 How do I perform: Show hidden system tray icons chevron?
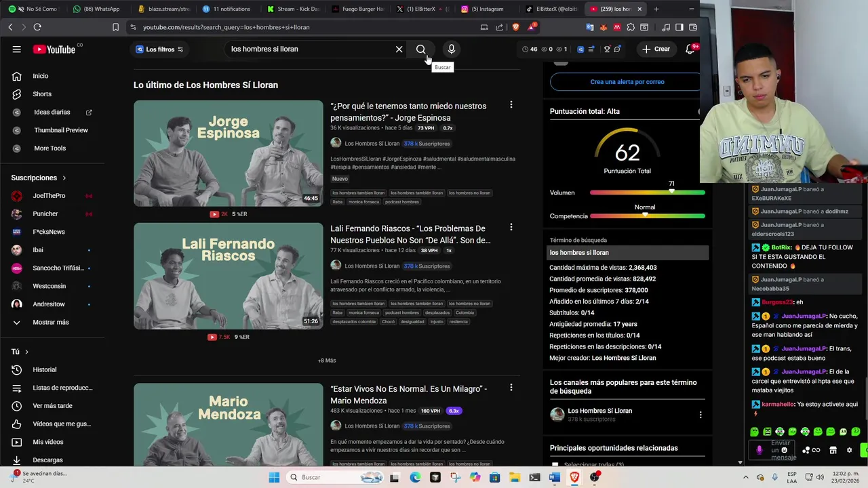click(746, 477)
